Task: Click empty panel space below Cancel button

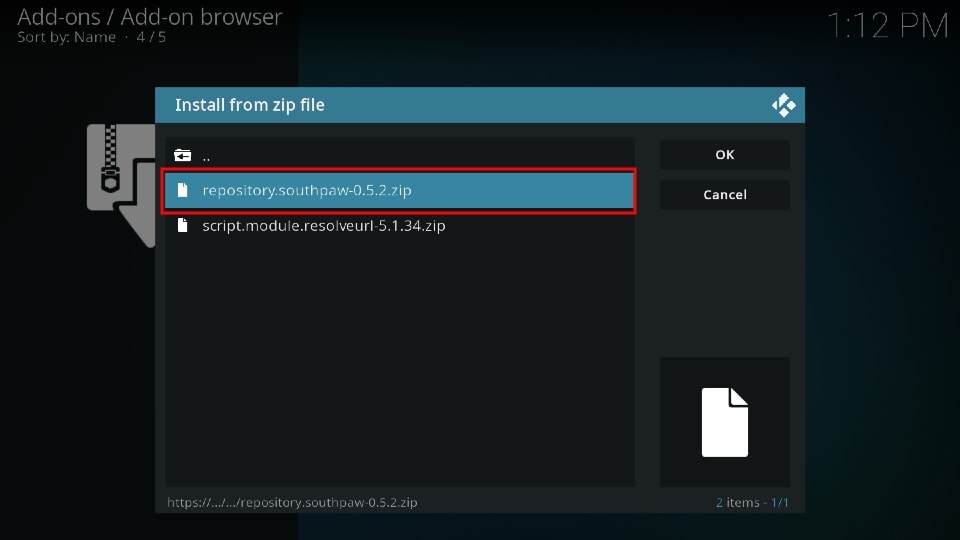Action: (725, 280)
